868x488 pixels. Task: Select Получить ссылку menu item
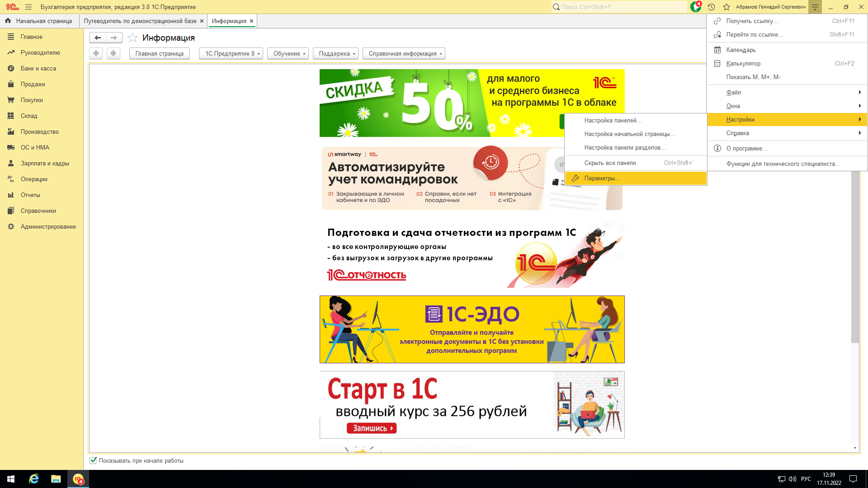[x=787, y=21]
